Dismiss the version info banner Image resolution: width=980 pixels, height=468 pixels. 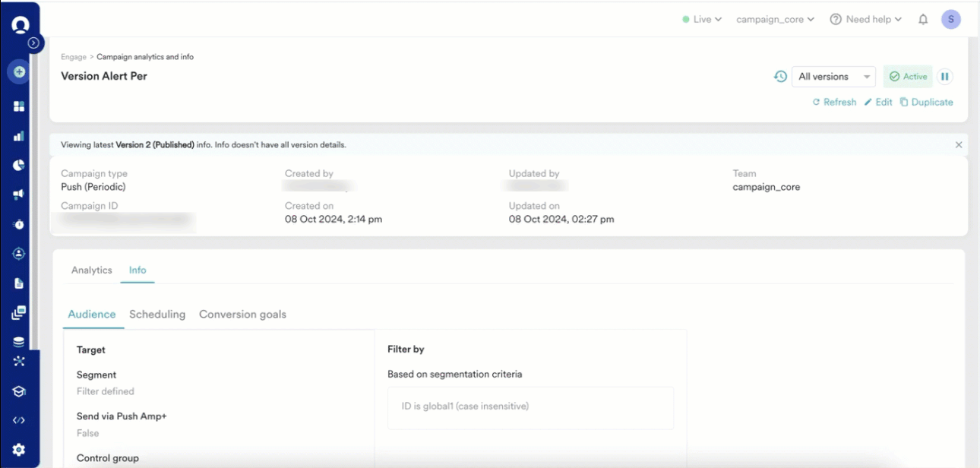click(959, 145)
